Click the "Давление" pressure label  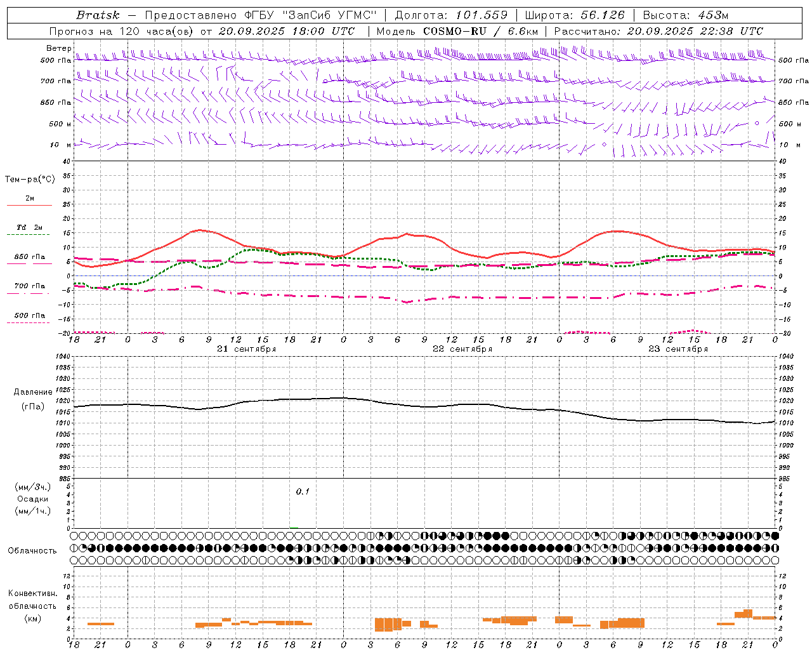pyautogui.click(x=33, y=392)
